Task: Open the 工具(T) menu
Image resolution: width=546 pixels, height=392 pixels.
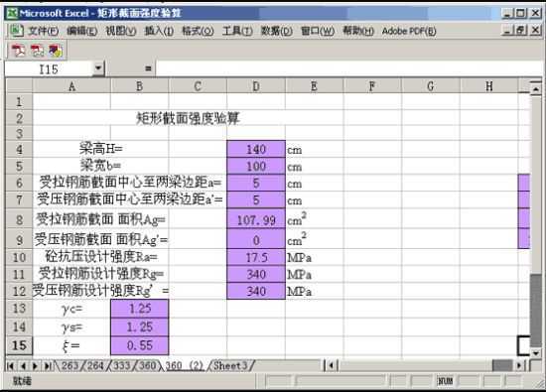Action: coord(237,32)
